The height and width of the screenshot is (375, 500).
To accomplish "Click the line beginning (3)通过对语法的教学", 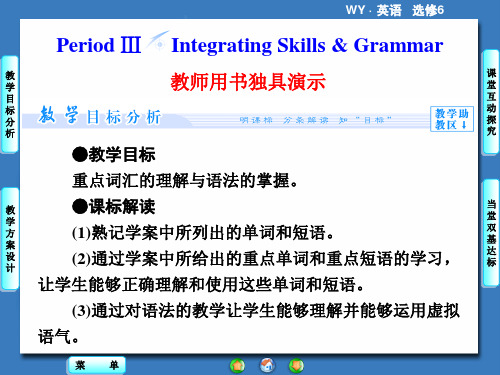I will click(266, 311).
